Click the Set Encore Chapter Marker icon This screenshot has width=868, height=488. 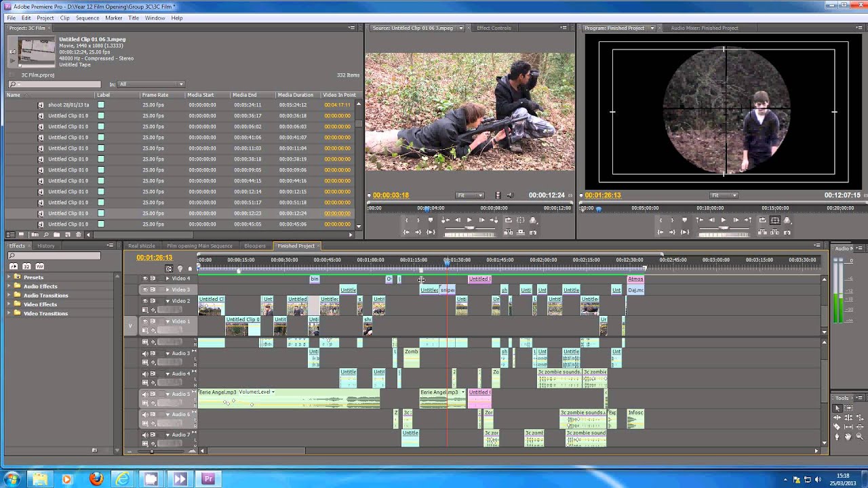(180, 268)
